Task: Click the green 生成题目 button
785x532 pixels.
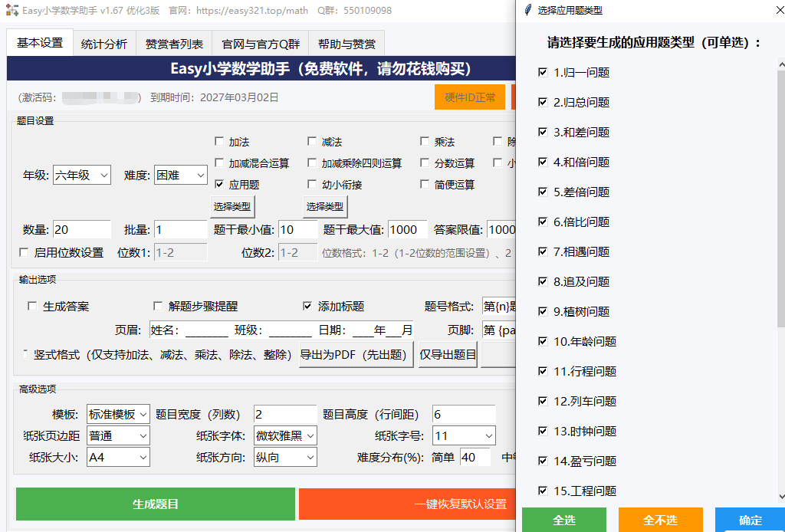Action: click(x=155, y=504)
